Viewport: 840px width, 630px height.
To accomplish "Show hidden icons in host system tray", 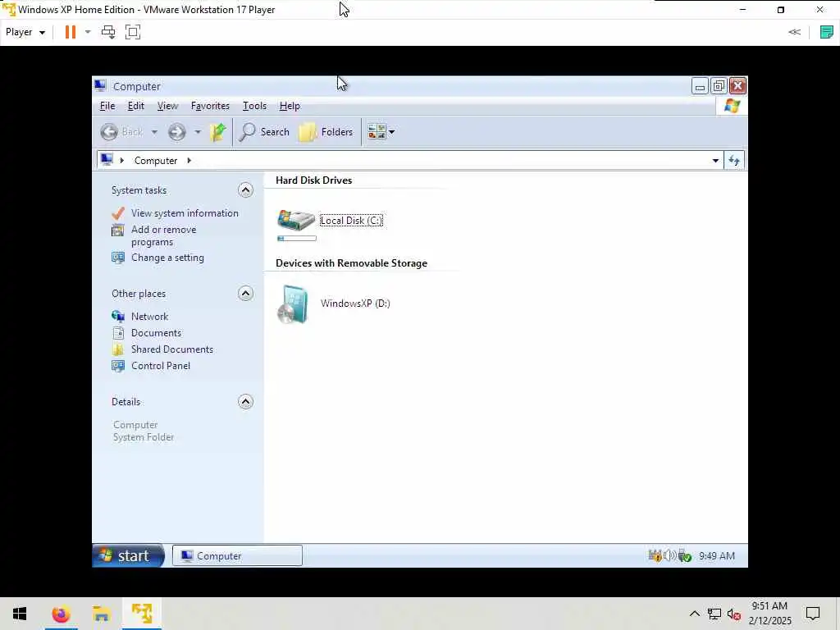I will pos(694,614).
